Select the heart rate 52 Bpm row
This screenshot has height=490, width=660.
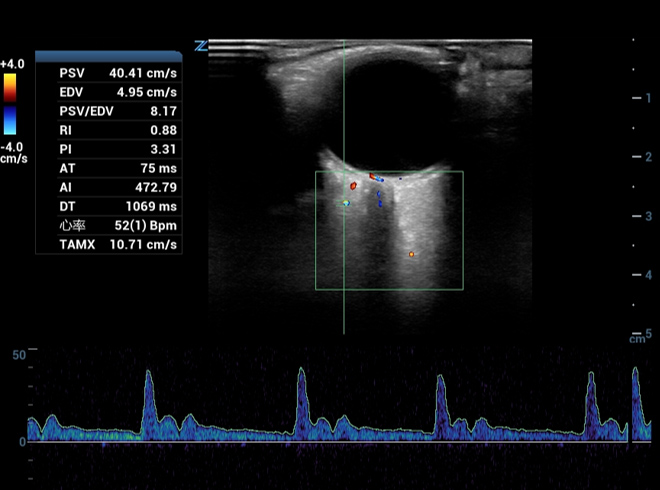tap(108, 225)
